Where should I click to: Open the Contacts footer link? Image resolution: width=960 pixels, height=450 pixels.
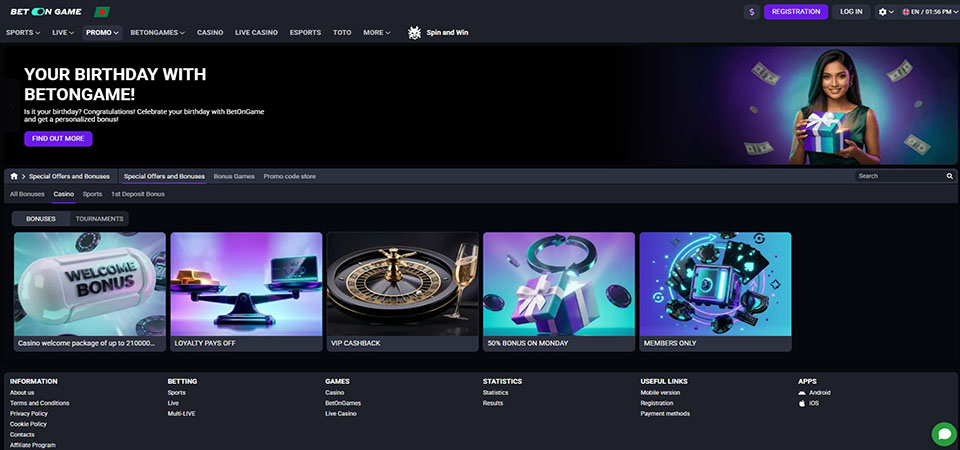[22, 435]
